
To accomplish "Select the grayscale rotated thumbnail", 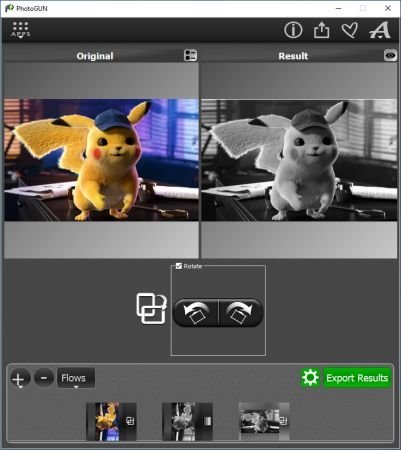I will point(187,421).
